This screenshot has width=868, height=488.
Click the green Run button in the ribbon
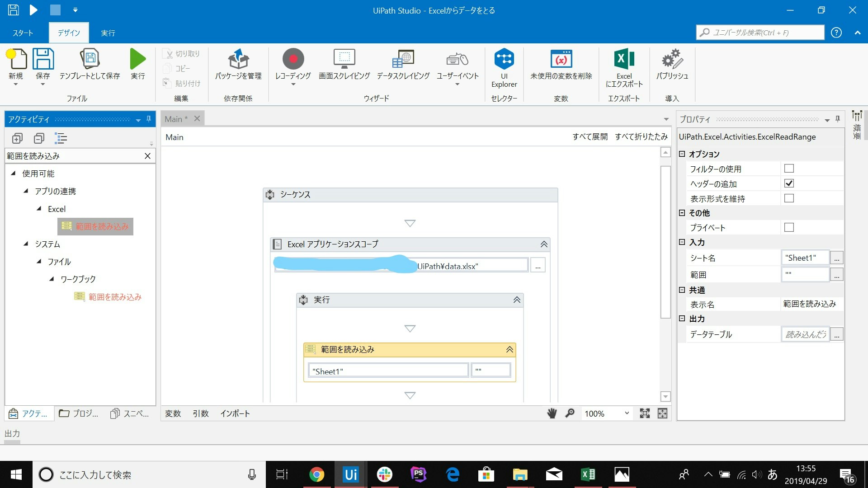pos(137,59)
